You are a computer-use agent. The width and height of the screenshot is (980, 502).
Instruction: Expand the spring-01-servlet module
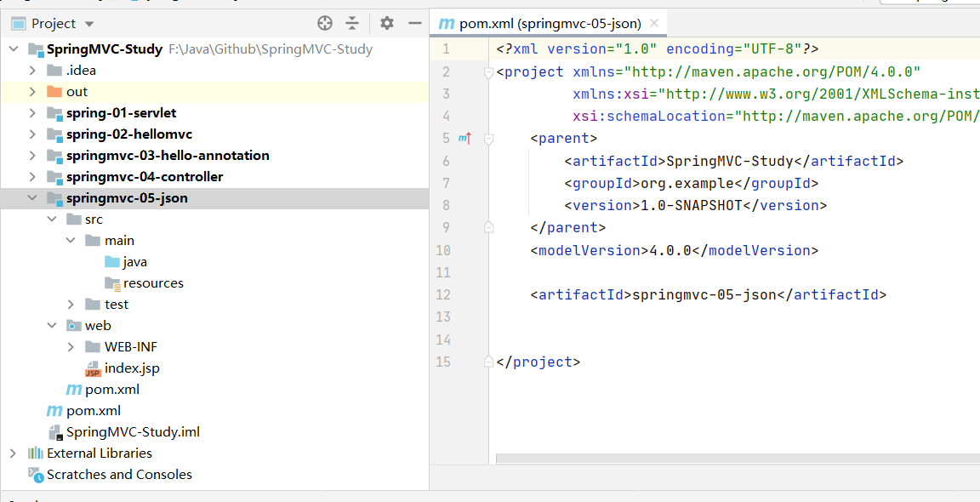click(x=32, y=113)
